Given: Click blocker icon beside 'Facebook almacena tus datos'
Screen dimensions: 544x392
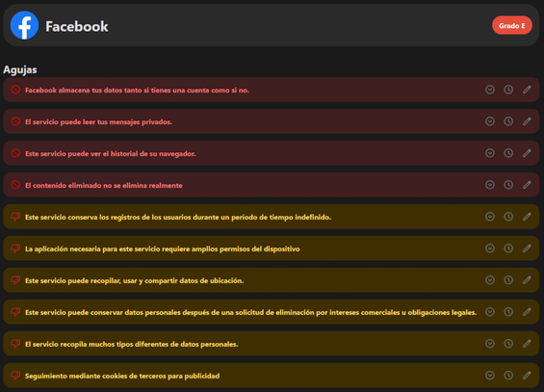Looking at the screenshot, I should coord(15,90).
